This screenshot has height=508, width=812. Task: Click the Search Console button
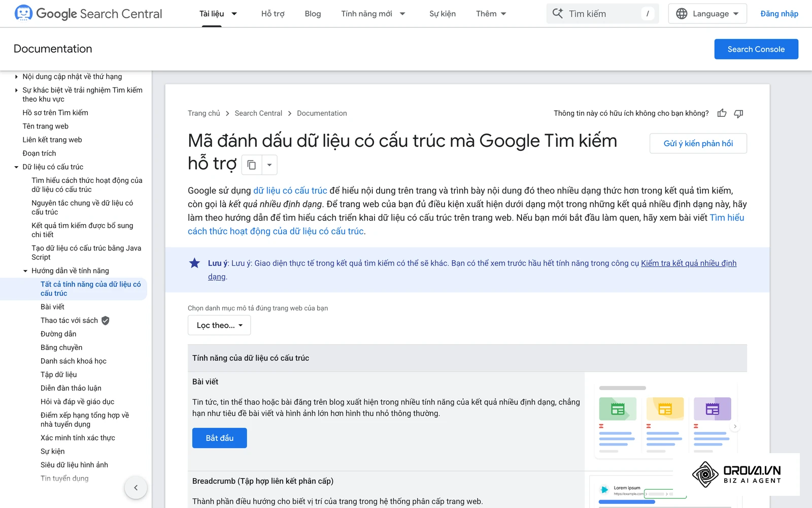(x=756, y=49)
